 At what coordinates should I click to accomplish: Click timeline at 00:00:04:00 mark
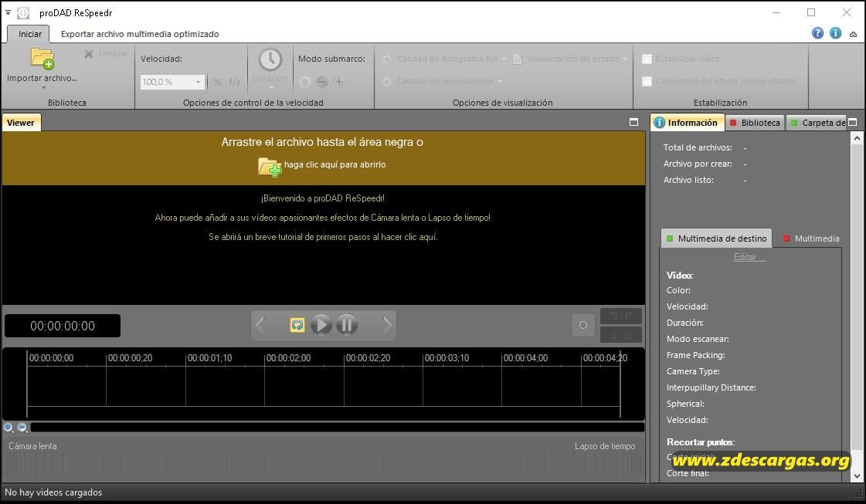click(x=525, y=358)
